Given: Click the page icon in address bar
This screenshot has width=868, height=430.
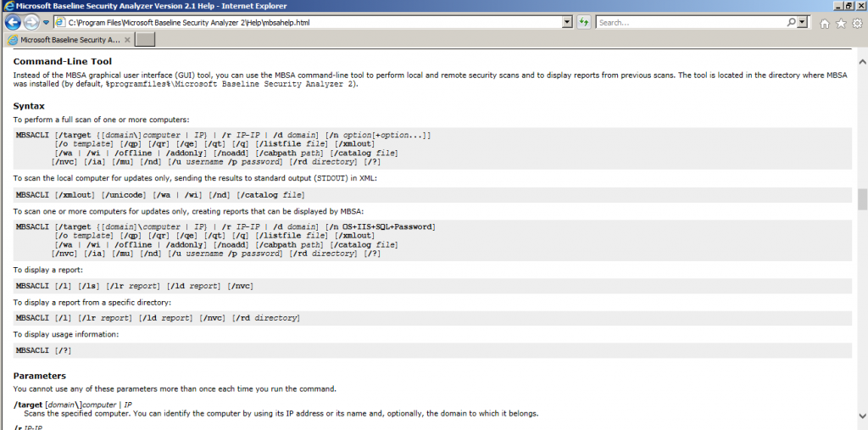Looking at the screenshot, I should [60, 23].
